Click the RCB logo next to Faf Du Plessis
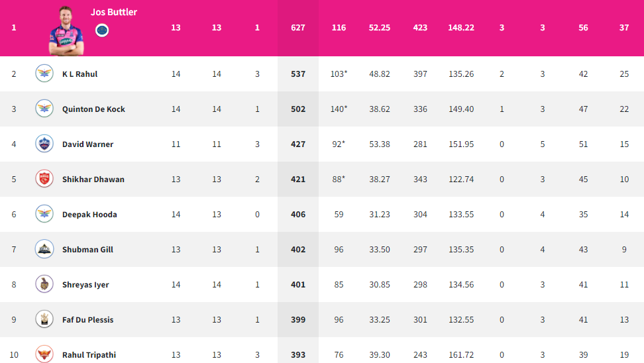The image size is (644, 363). tap(44, 319)
